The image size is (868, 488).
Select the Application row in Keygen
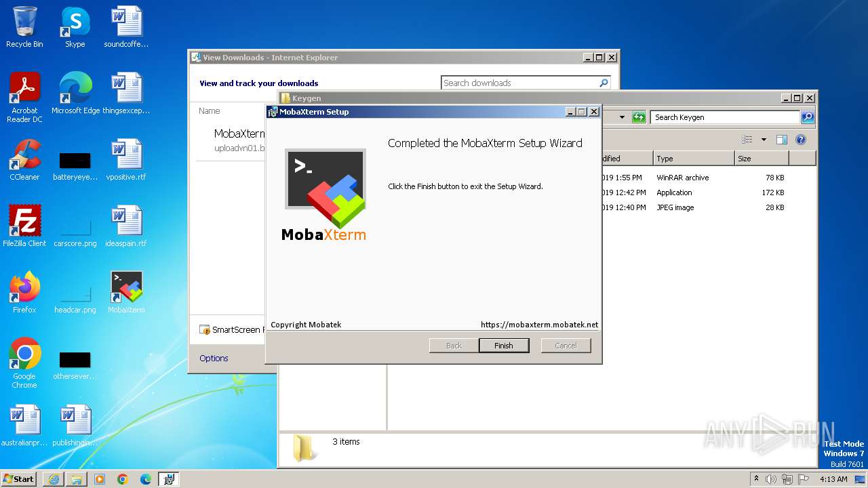point(692,192)
